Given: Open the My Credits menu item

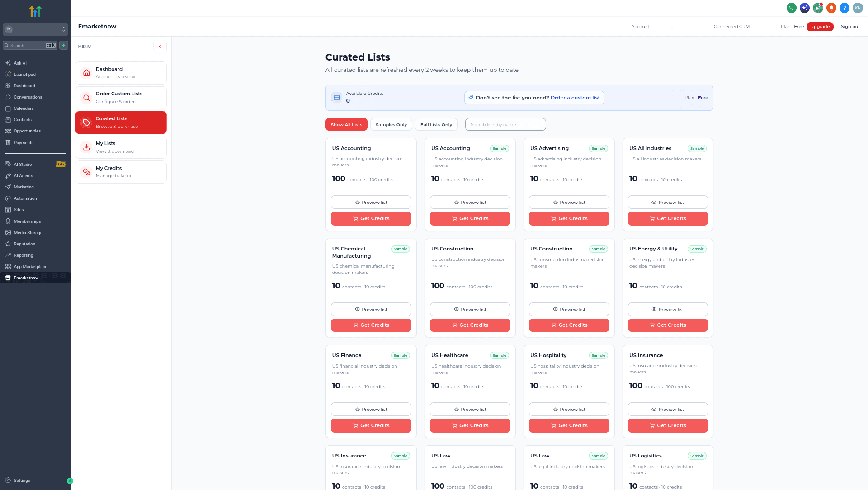Looking at the screenshot, I should click(x=121, y=172).
